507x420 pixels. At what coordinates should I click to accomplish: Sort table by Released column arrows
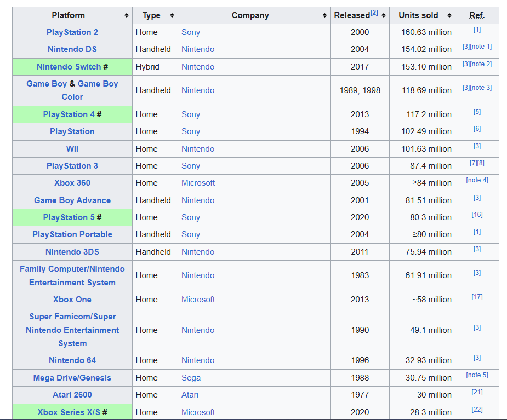point(384,15)
